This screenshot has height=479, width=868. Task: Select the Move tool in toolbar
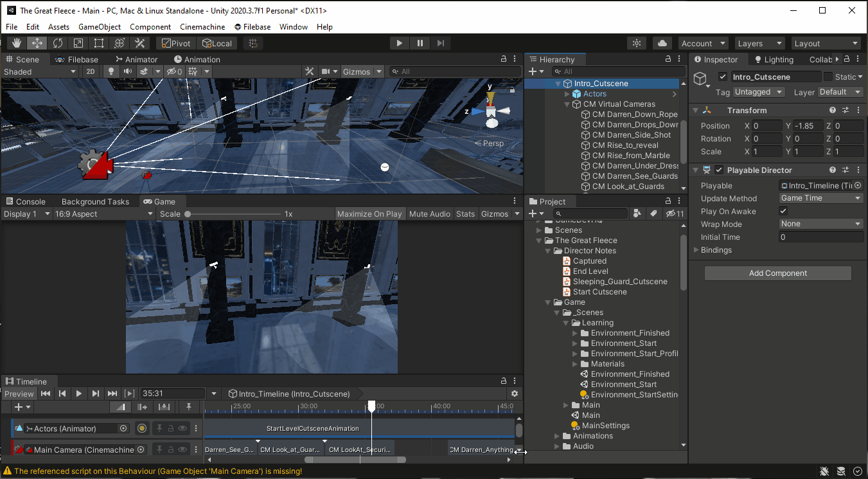[37, 43]
